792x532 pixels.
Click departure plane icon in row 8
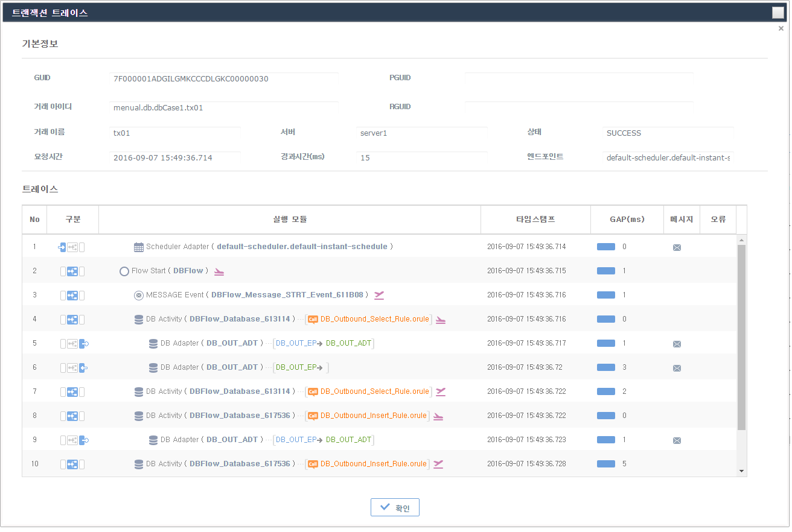(438, 416)
